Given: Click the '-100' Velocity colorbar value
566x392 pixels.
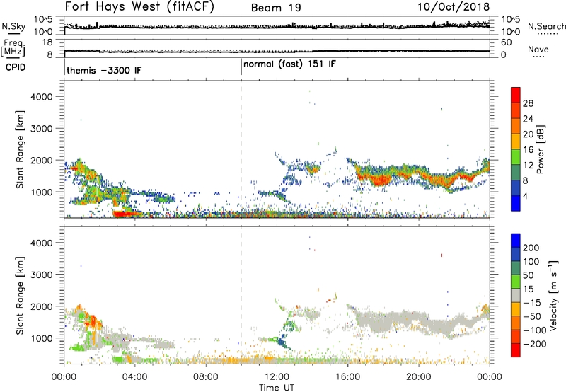Looking at the screenshot, I should tap(535, 330).
